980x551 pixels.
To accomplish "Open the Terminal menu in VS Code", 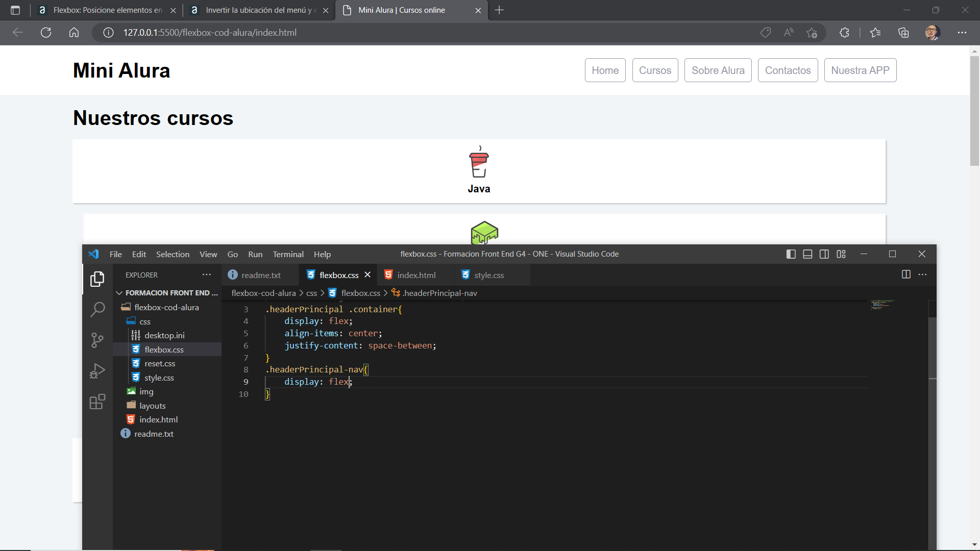I will coord(288,254).
